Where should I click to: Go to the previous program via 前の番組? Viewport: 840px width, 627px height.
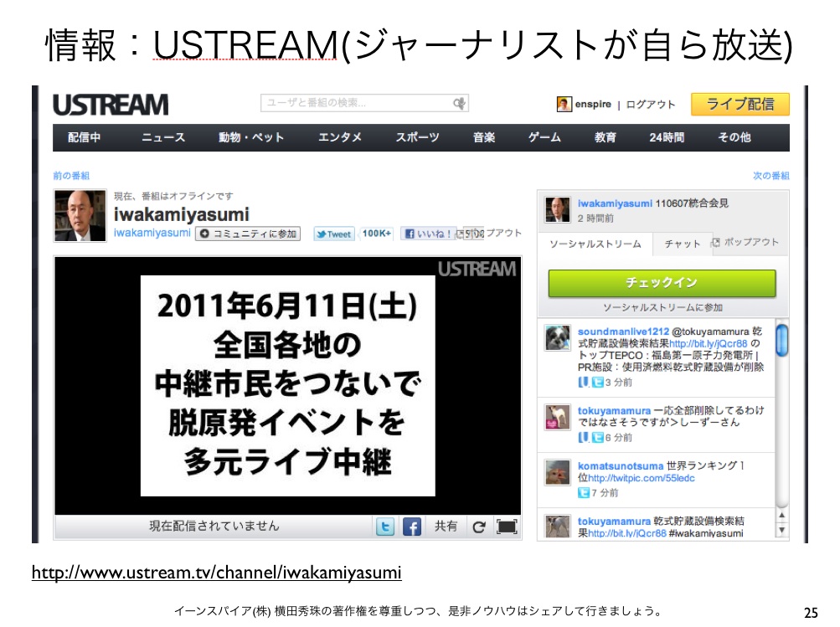tap(71, 176)
